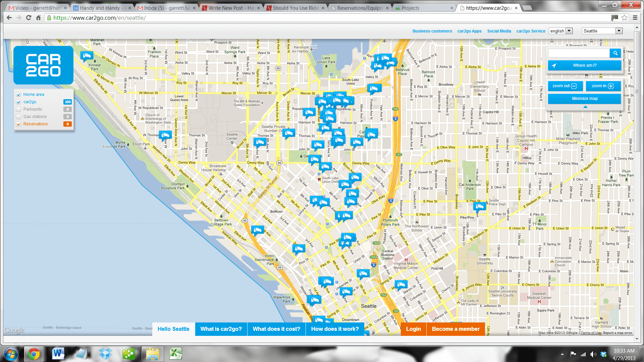Image resolution: width=644 pixels, height=362 pixels.
Task: Click the address bar URL
Action: coord(100,18)
